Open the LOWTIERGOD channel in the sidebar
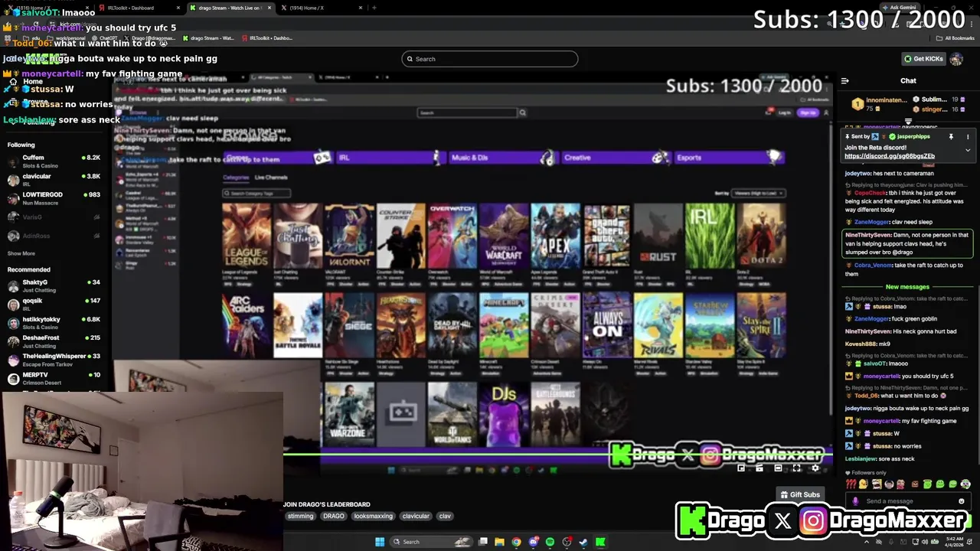980x551 pixels. pyautogui.click(x=54, y=198)
